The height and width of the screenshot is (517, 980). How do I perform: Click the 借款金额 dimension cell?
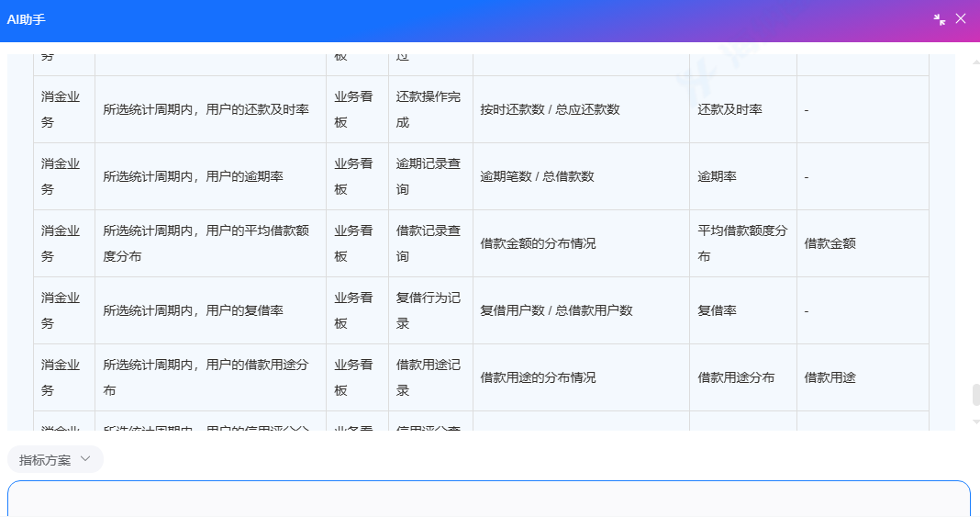coord(830,243)
